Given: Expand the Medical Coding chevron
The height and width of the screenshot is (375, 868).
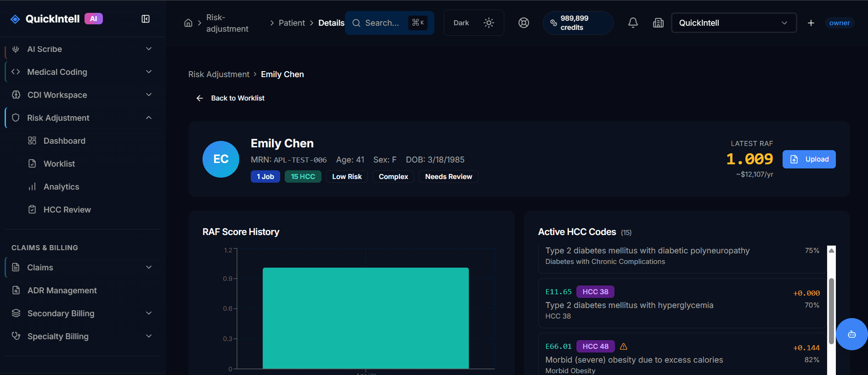Looking at the screenshot, I should point(149,72).
